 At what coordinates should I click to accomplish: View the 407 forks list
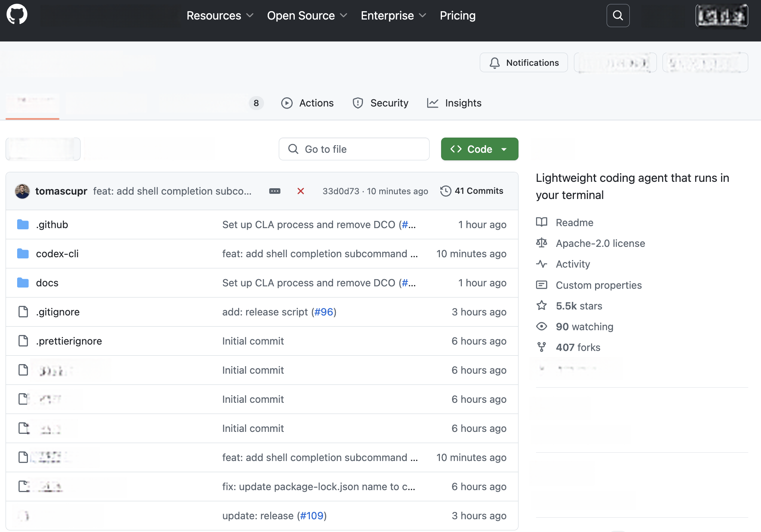point(578,347)
